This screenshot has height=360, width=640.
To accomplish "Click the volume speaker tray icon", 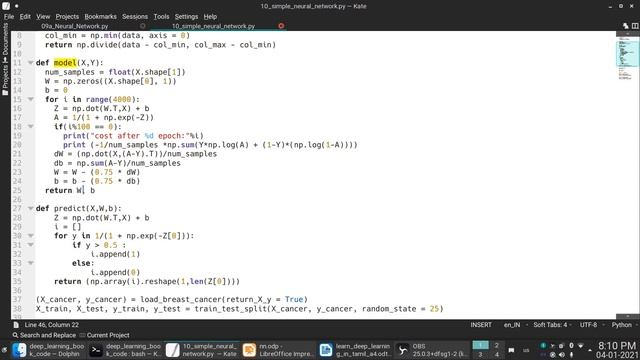I will (562, 355).
